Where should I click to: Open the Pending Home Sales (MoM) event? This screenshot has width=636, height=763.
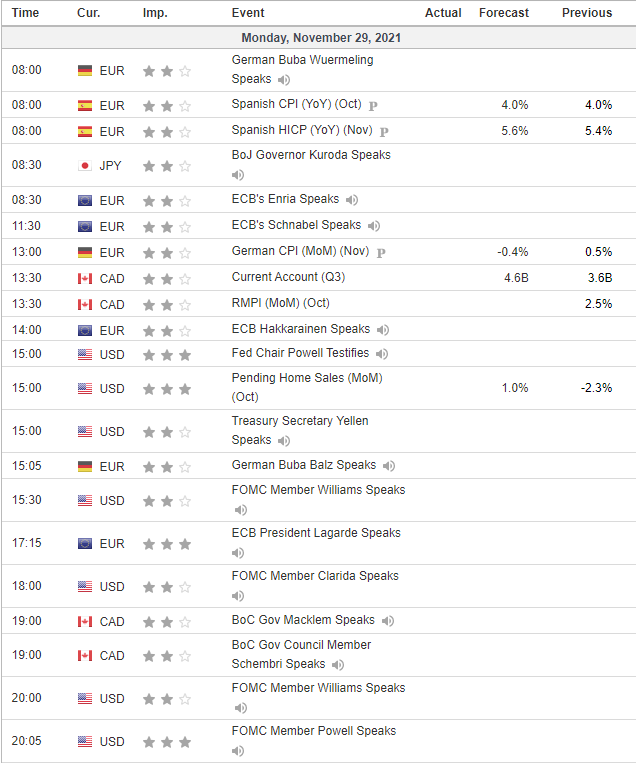(306, 378)
